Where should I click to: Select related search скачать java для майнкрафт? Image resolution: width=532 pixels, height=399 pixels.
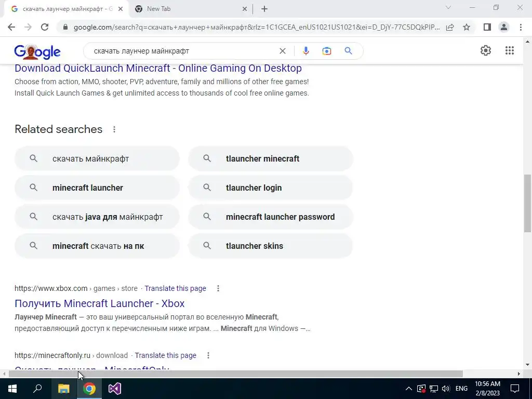[x=97, y=217]
